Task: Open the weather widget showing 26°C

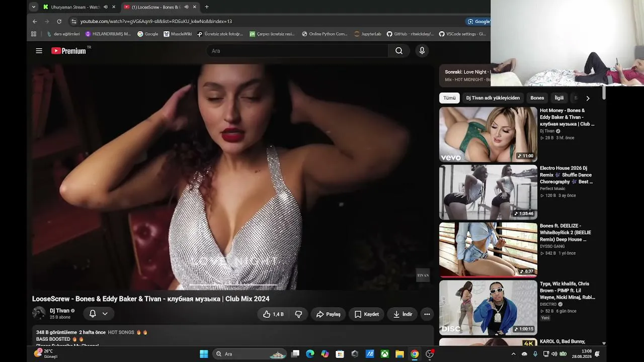Action: pyautogui.click(x=46, y=354)
